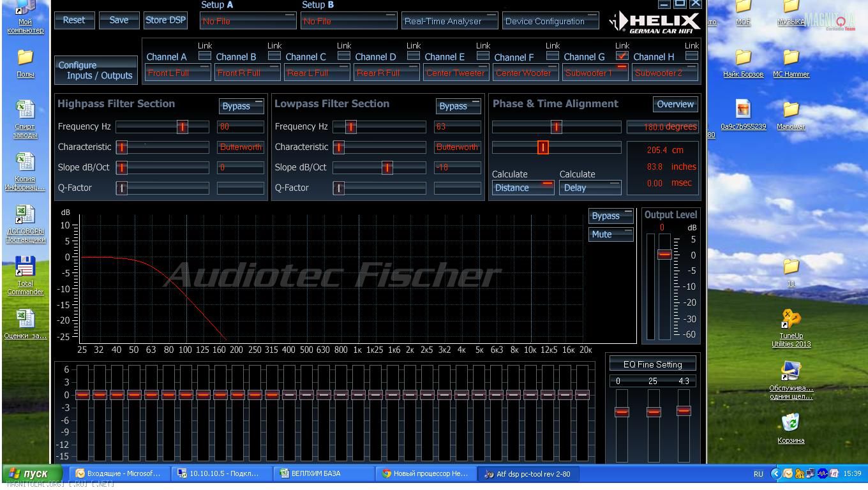
Task: Click the Highpass Frequency Hz slider handle
Action: 183,126
